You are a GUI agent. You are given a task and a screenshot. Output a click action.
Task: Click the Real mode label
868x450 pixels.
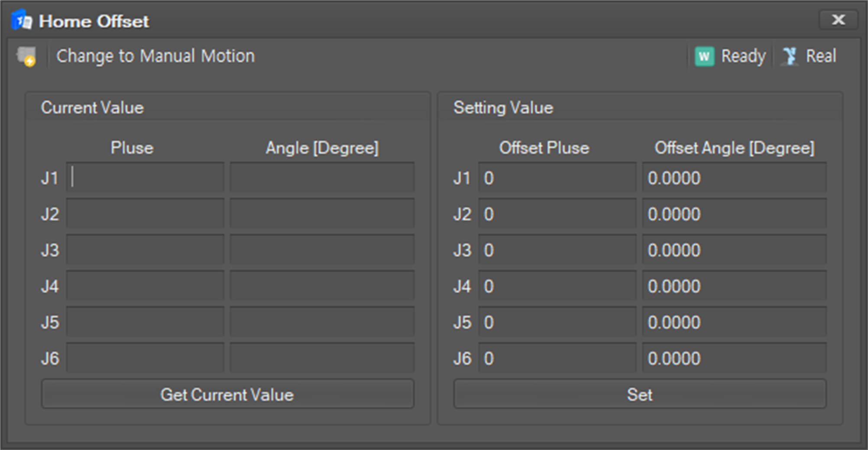click(821, 56)
